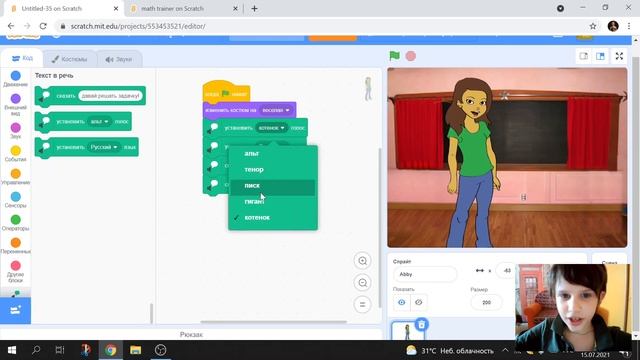Zoom in on the code workspace
640x360 pixels.
[362, 261]
